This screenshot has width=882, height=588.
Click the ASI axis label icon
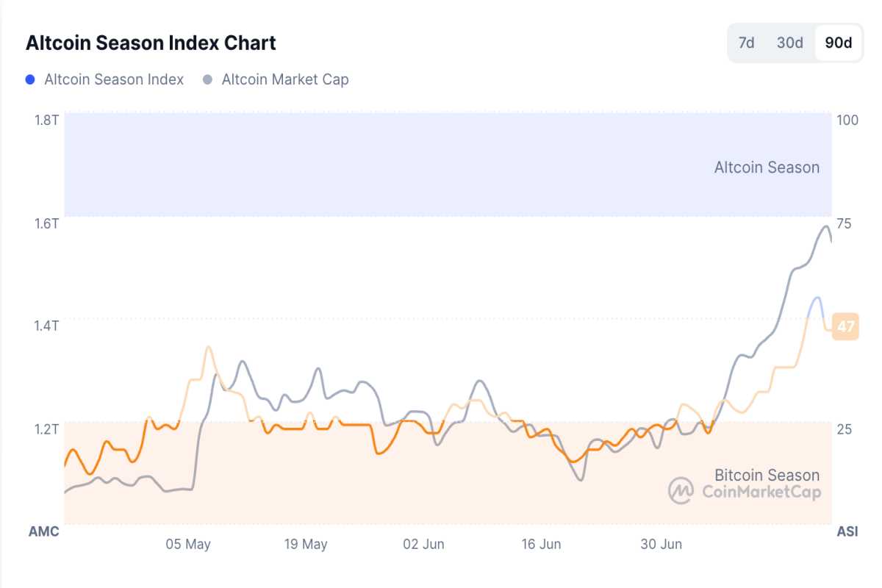(x=847, y=531)
